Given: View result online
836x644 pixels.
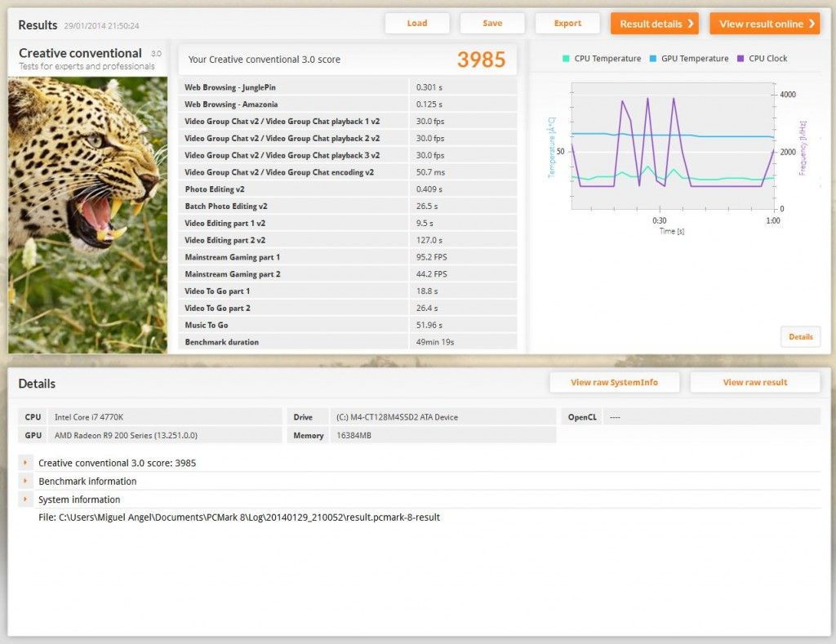Looking at the screenshot, I should click(x=764, y=24).
